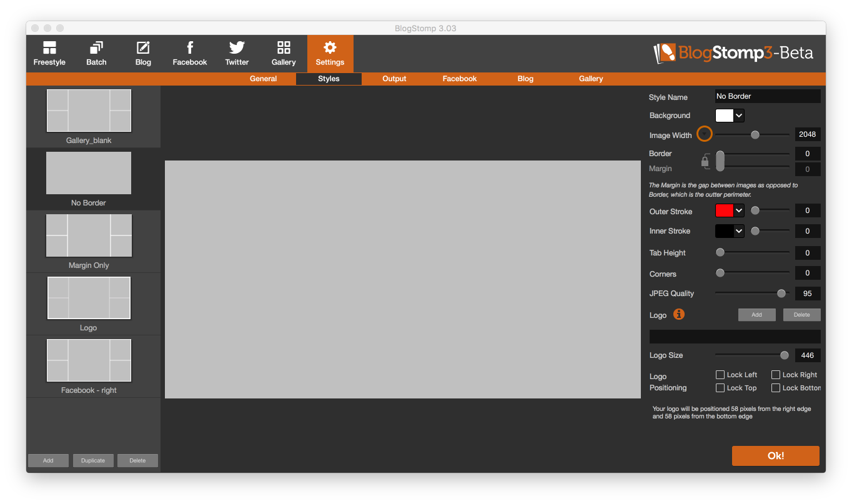Open the Outer Stroke color dropdown arrow
852x504 pixels.
pos(739,210)
